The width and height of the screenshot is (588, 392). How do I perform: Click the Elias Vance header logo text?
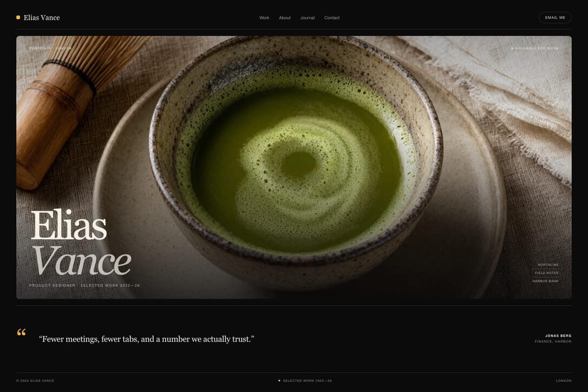42,18
